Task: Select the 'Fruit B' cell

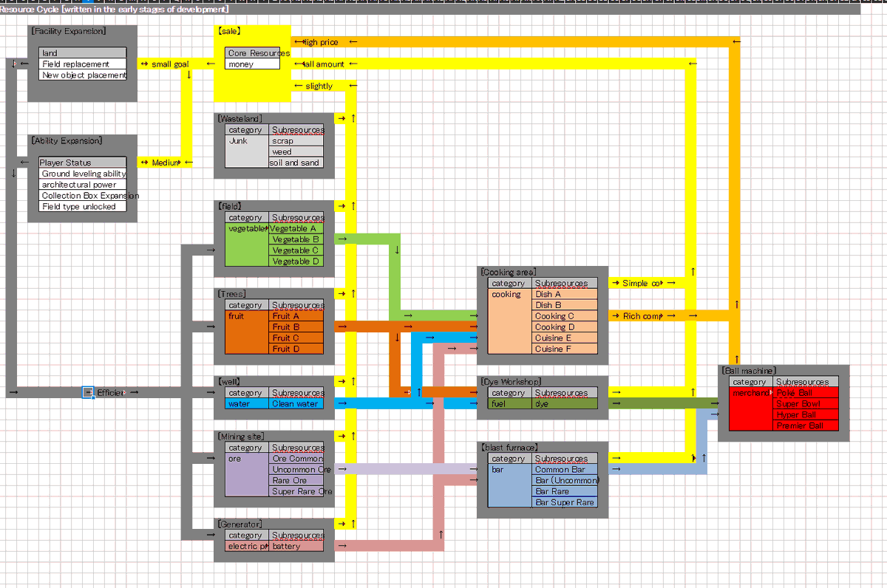Action: tap(296, 327)
